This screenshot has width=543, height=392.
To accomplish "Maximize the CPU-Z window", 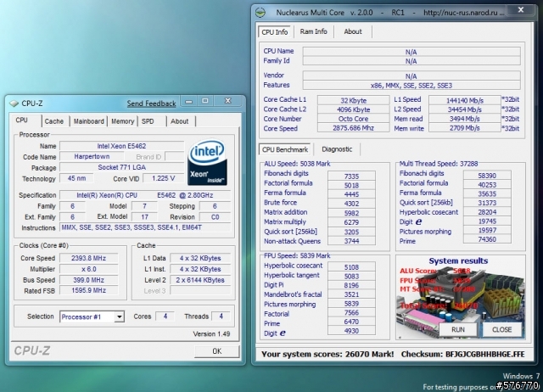I will click(x=205, y=101).
